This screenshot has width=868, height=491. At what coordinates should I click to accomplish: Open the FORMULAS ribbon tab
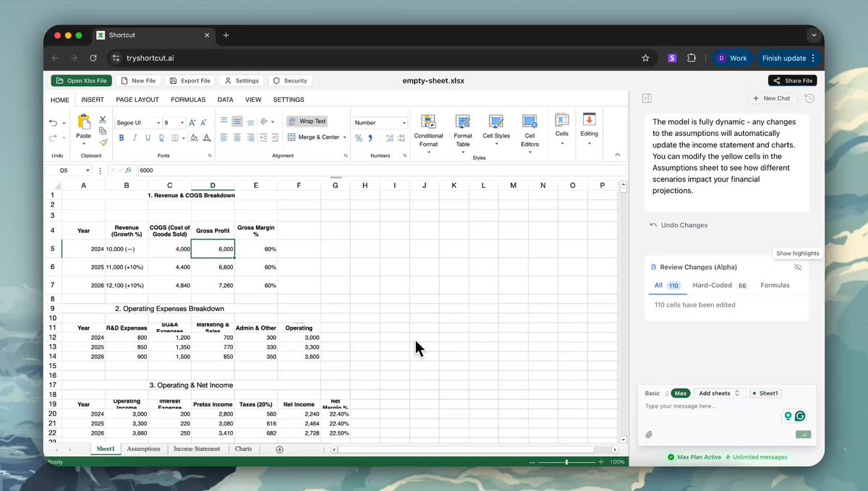[188, 100]
